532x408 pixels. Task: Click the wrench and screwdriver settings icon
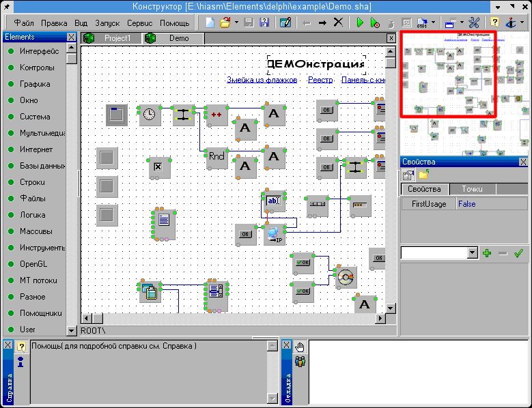coord(475,23)
